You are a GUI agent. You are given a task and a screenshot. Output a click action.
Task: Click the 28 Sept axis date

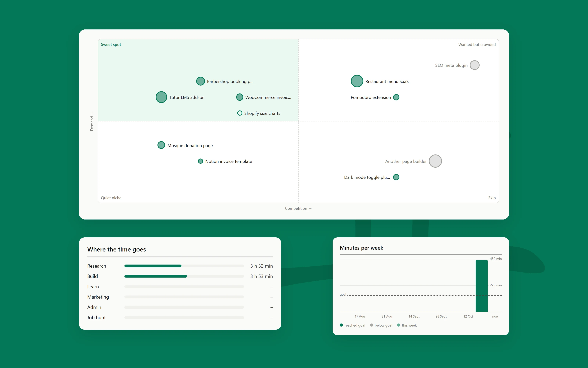tap(441, 316)
